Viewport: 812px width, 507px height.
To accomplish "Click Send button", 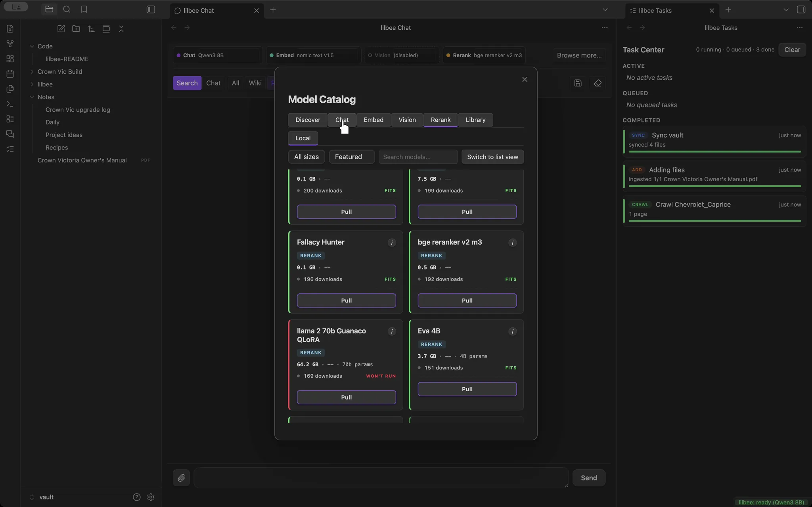I will [589, 478].
